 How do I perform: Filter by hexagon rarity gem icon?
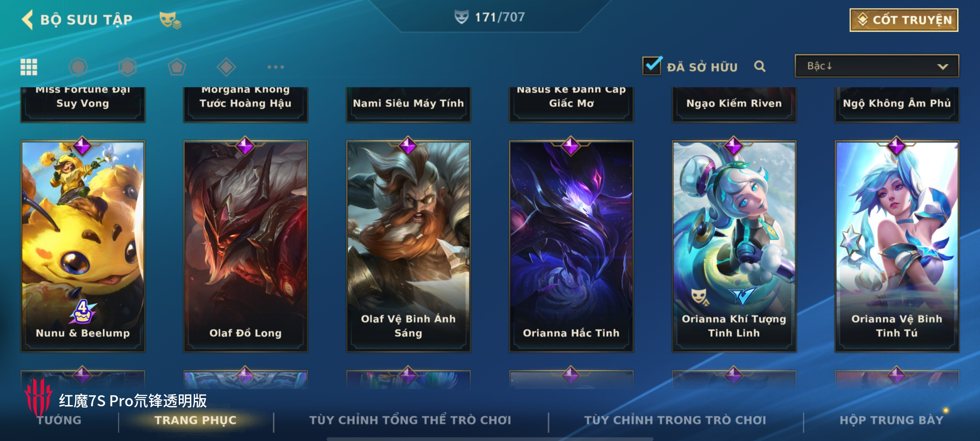point(127,67)
